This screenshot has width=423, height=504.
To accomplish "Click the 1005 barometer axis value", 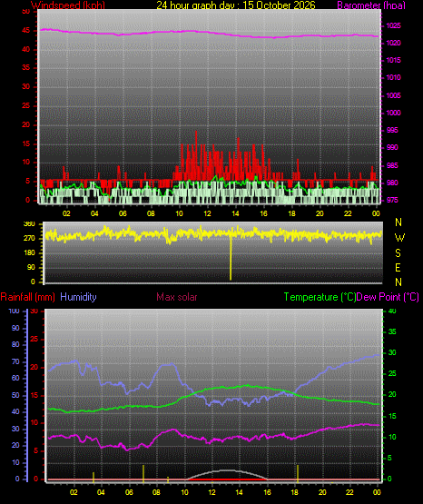I will tap(393, 95).
